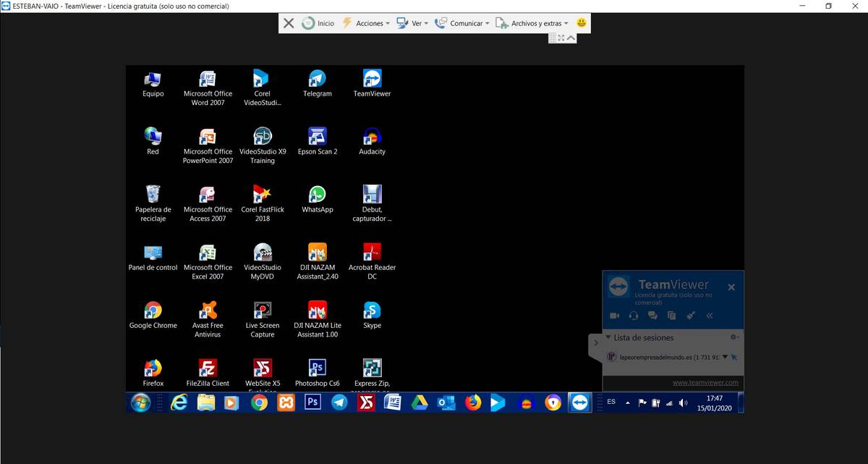This screenshot has width=868, height=464.
Task: Open the Comunicar dropdown
Action: click(x=461, y=23)
